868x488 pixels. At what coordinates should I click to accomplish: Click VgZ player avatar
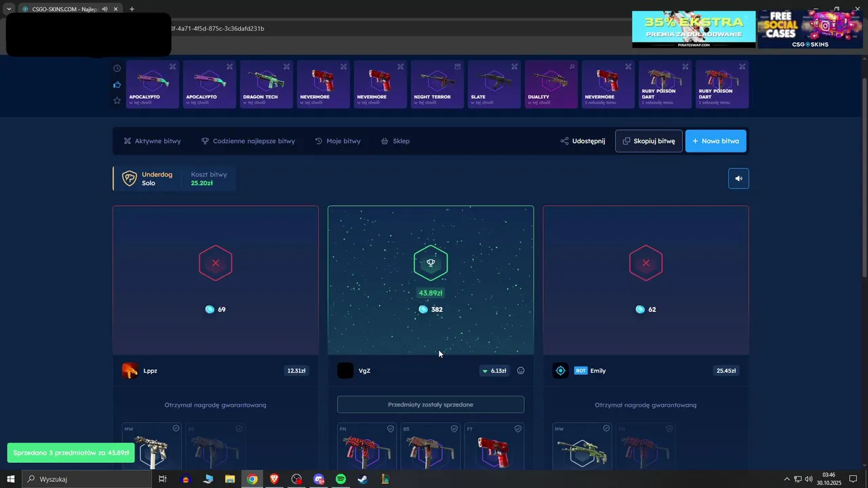point(345,371)
